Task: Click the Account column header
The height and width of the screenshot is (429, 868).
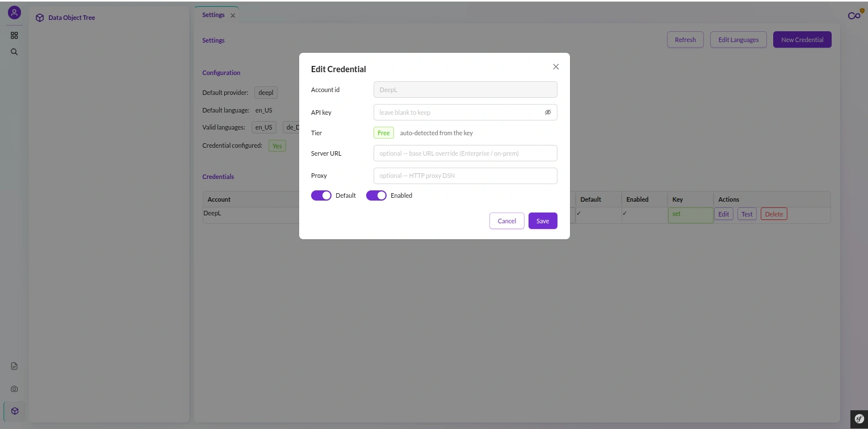Action: [219, 199]
